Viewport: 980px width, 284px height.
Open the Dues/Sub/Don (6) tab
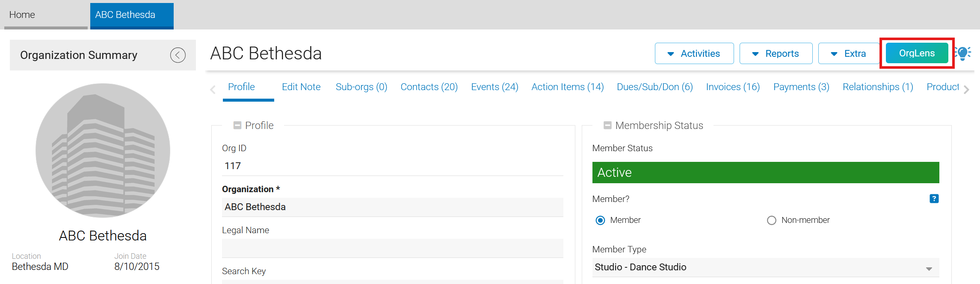click(x=655, y=87)
